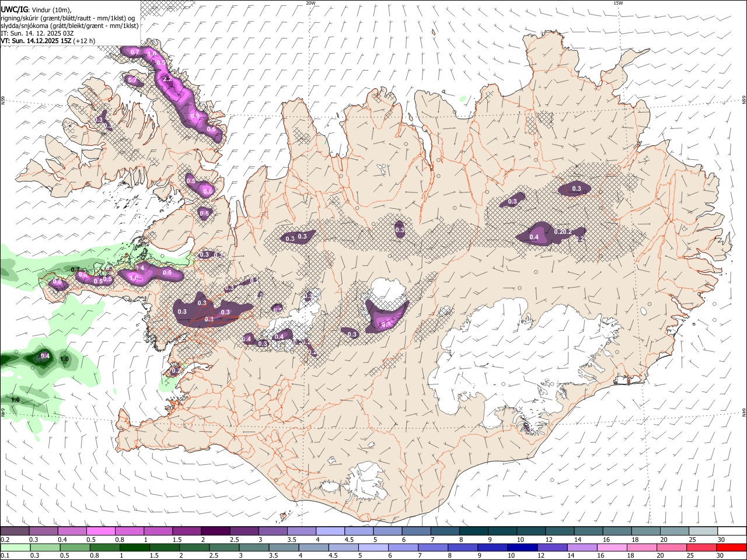This screenshot has height=560, width=747.
Task: Select the light pink 16–18 swatch in the green legend row
Action: click(x=610, y=547)
